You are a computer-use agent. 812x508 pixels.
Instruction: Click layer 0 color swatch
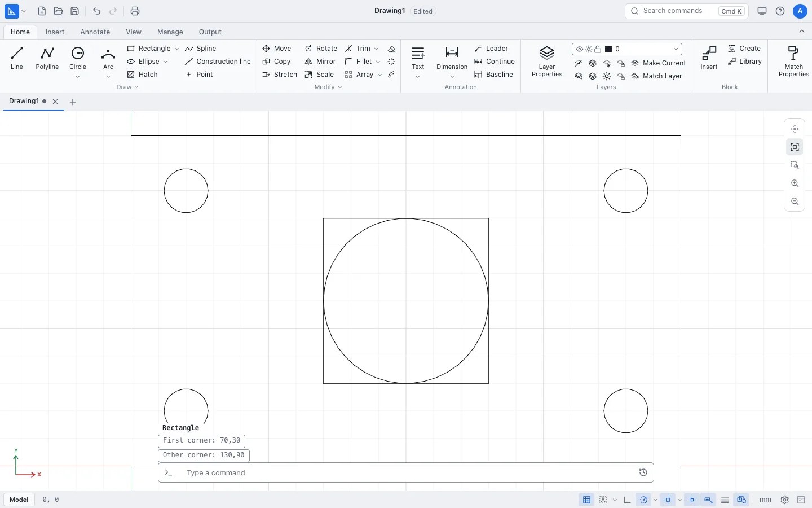(608, 49)
